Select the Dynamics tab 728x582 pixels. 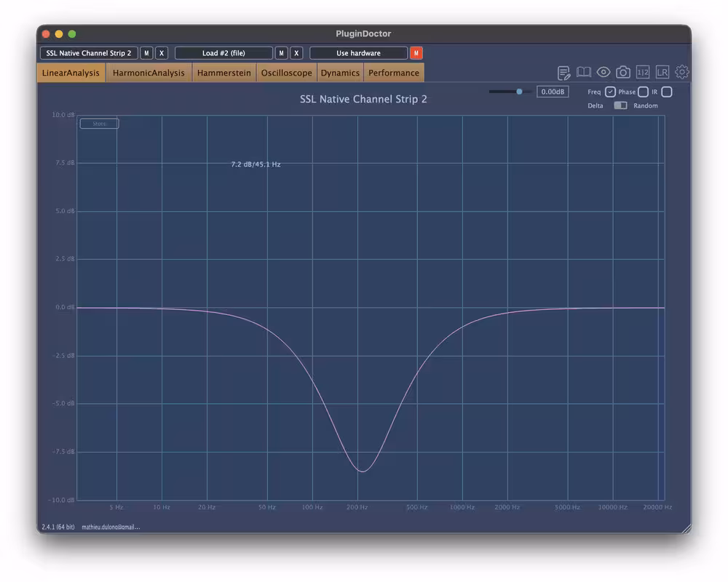coord(340,73)
